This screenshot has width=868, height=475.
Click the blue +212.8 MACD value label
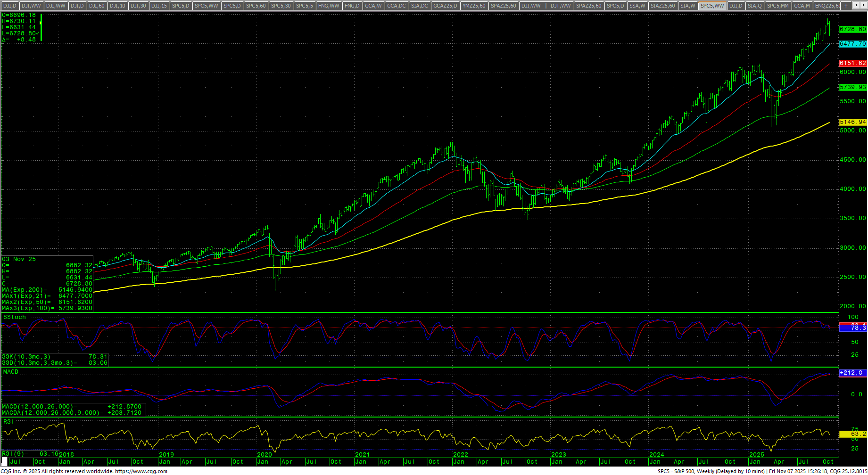(852, 373)
